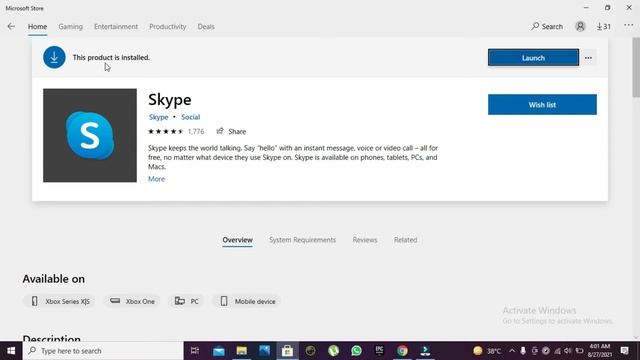Open Task View in the taskbar
Viewport: 640px width, 360px height.
click(x=195, y=351)
